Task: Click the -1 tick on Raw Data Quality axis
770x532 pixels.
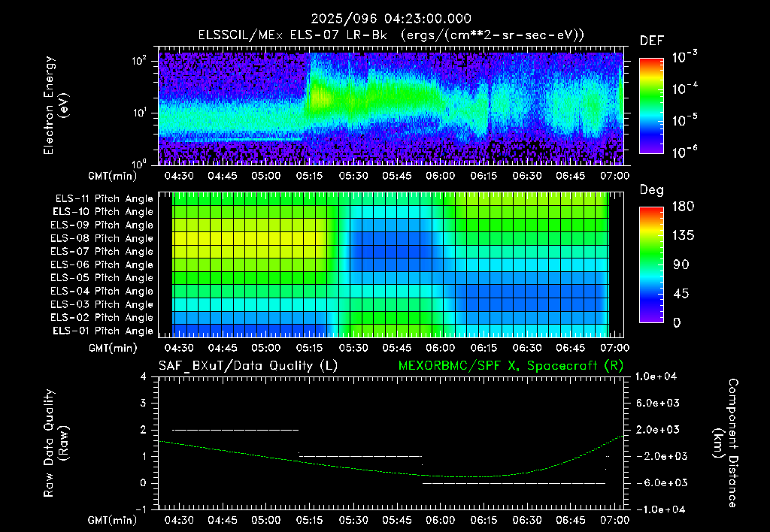Action: (141, 509)
